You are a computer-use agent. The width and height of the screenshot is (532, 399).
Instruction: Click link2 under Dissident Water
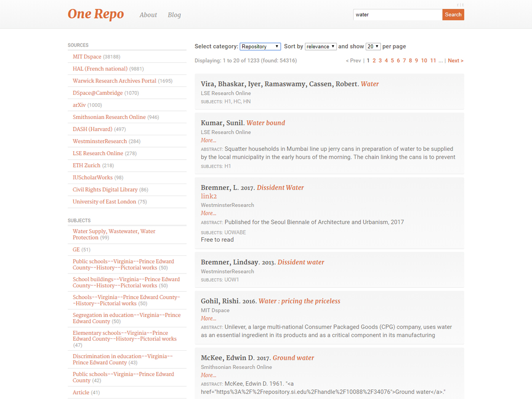pos(209,196)
